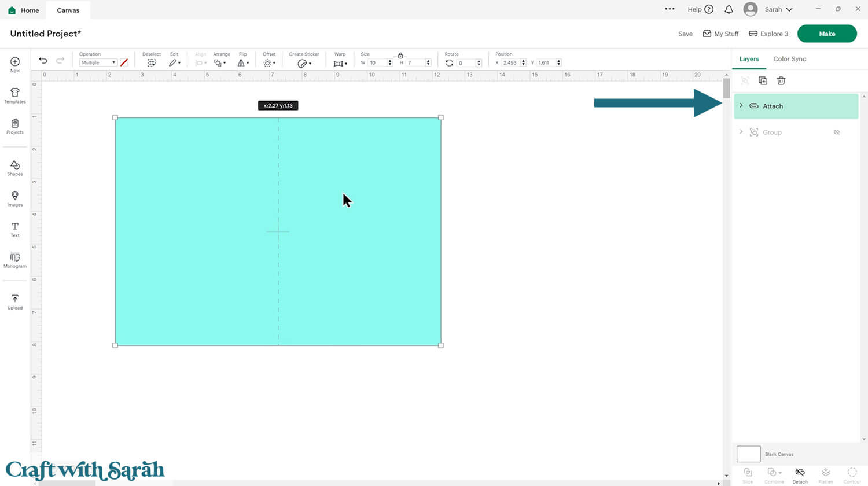Switch to the Color Sync tab
This screenshot has width=868, height=486.
point(789,59)
